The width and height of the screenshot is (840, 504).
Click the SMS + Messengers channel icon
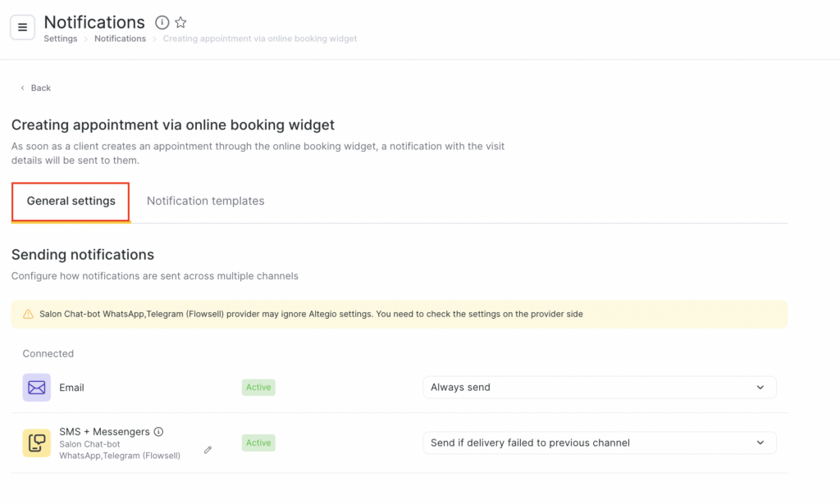click(x=36, y=443)
